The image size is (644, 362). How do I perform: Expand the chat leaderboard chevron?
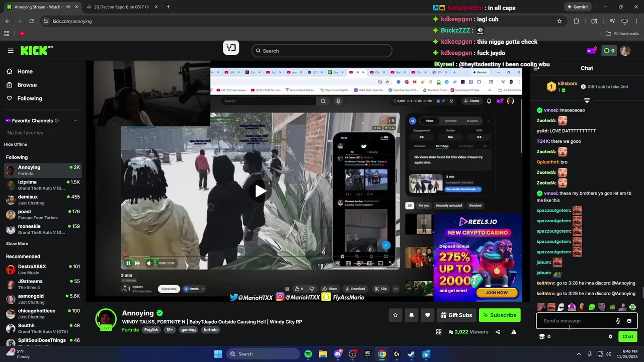click(587, 101)
